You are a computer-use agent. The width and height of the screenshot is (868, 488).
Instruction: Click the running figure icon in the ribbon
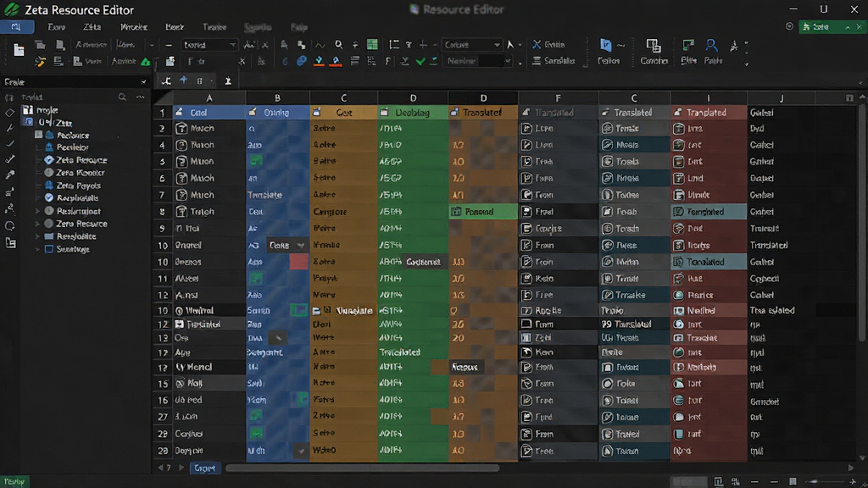734,46
